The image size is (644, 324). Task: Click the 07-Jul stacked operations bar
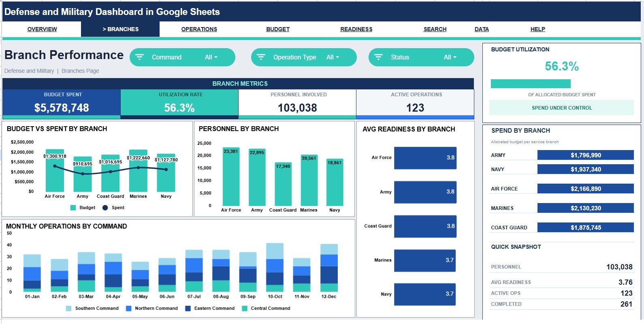[x=194, y=271]
